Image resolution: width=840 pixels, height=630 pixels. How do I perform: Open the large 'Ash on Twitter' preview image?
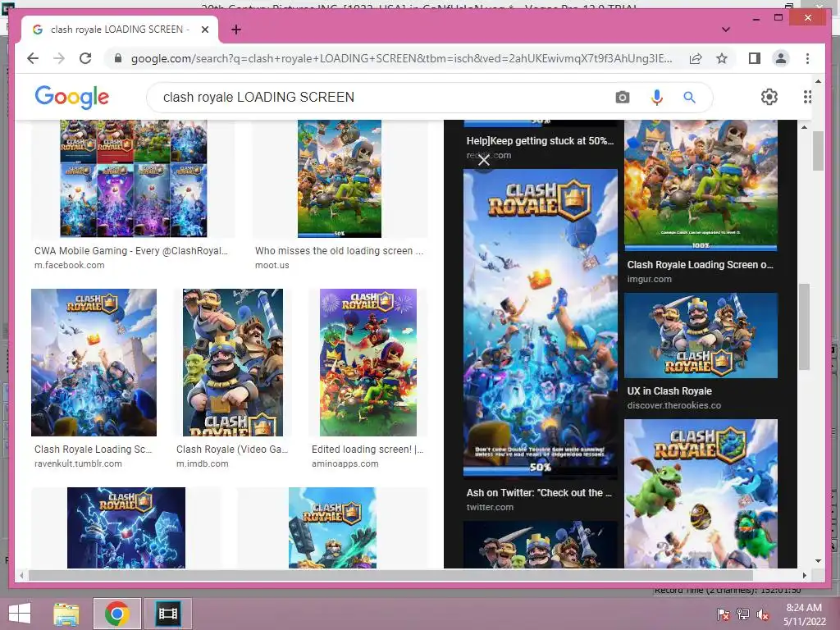pyautogui.click(x=540, y=322)
